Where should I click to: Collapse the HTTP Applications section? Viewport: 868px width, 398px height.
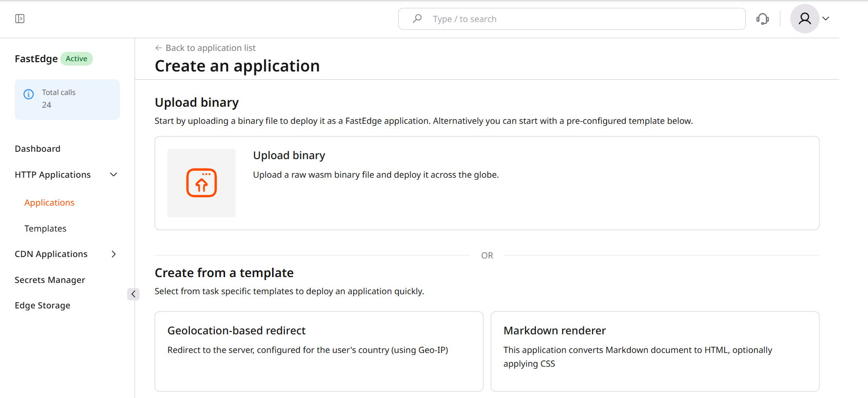[114, 175]
